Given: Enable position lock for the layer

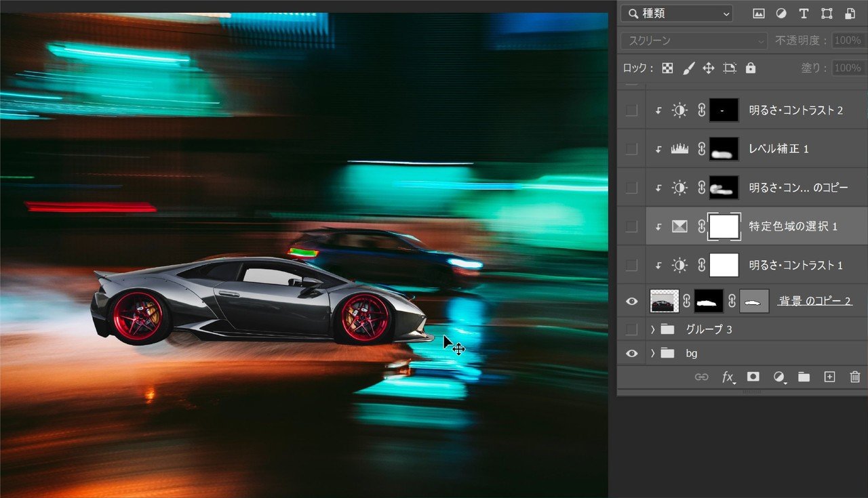Looking at the screenshot, I should (708, 68).
